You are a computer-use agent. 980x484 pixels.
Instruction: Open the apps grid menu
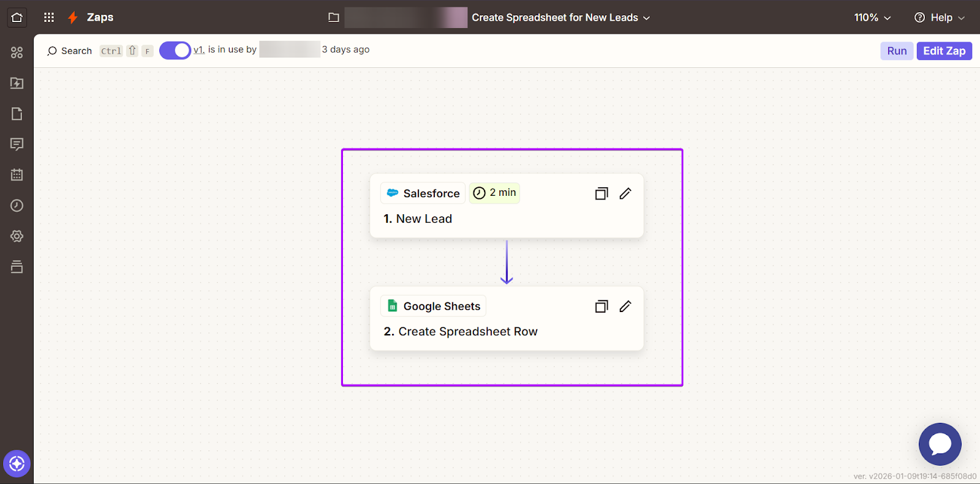tap(49, 17)
